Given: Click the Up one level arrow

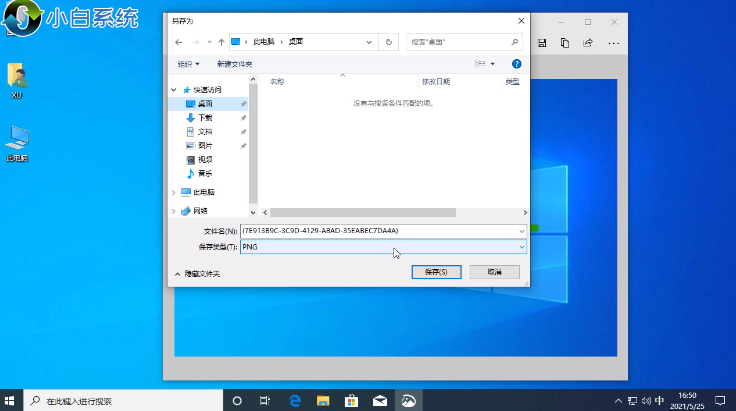Looking at the screenshot, I should pos(220,42).
